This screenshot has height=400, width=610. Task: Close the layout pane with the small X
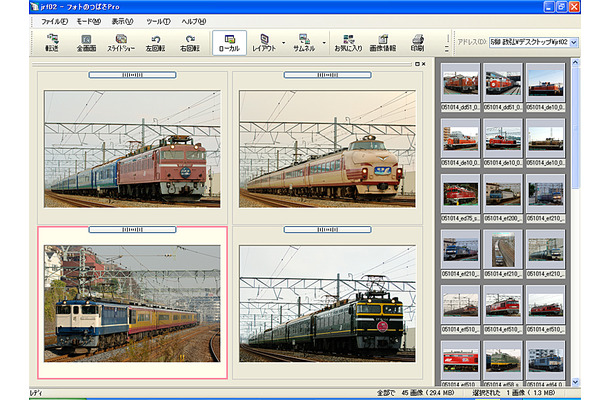[424, 64]
